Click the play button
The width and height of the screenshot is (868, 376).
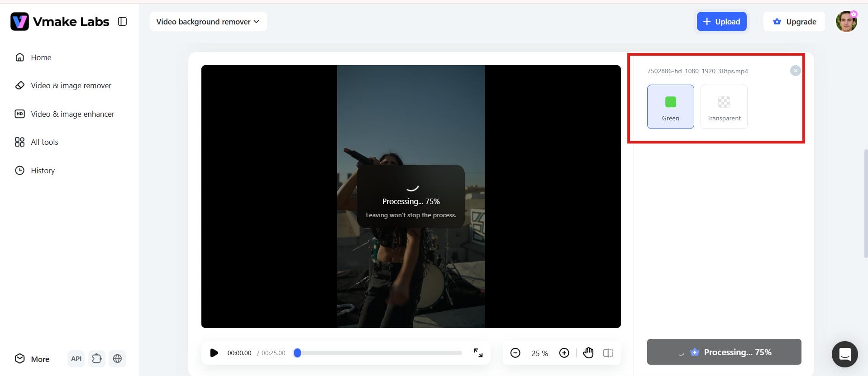pos(214,353)
